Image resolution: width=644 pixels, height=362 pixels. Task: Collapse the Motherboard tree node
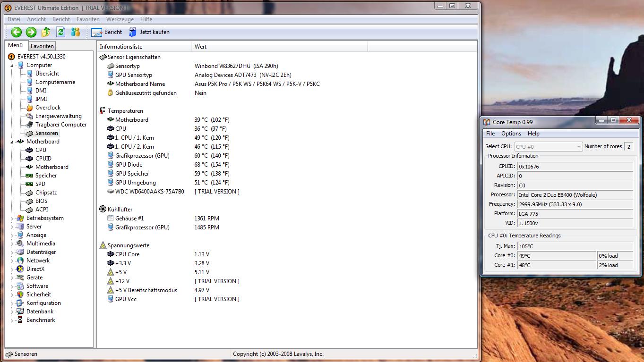tap(12, 142)
